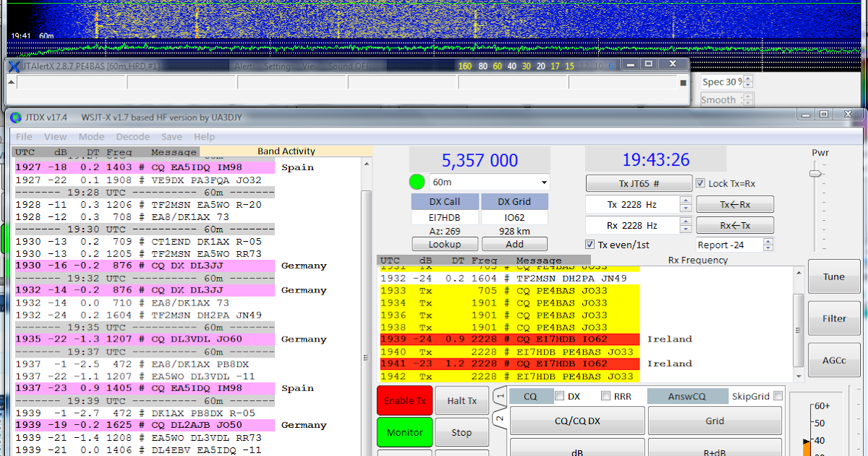The image size is (868, 456).
Task: Click the JTAlertX icon in its title bar
Action: pyautogui.click(x=13, y=65)
